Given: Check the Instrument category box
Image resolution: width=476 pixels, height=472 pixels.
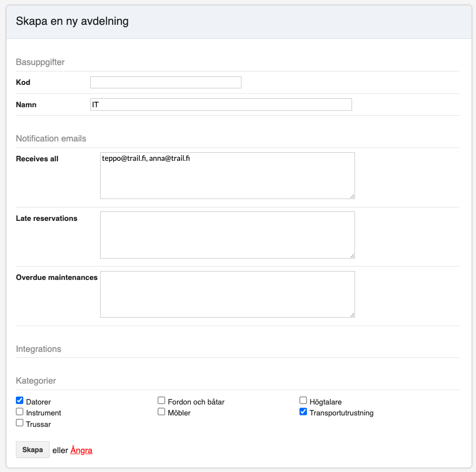Looking at the screenshot, I should point(20,411).
